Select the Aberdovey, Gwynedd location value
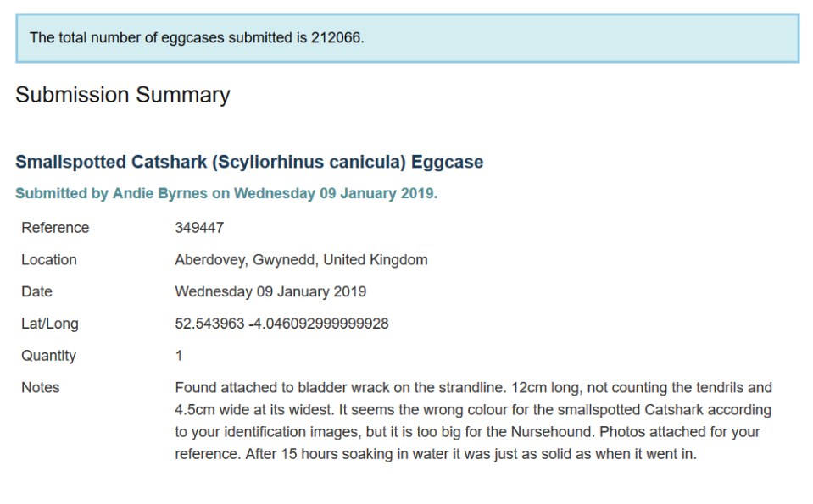Image resolution: width=813 pixels, height=504 pixels. click(301, 260)
